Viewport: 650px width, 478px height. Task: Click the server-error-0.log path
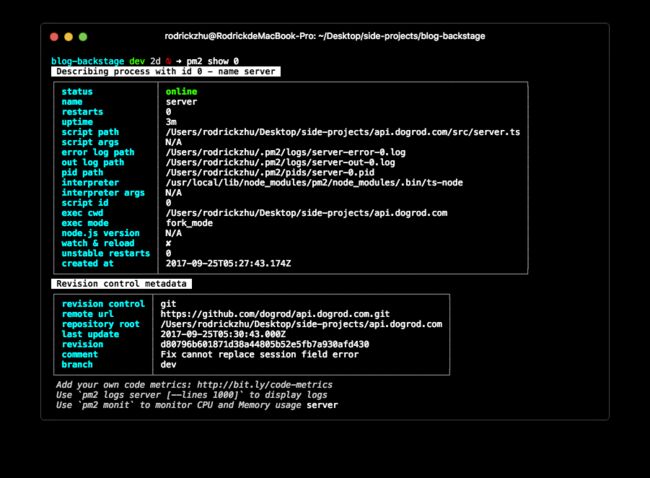tap(286, 152)
